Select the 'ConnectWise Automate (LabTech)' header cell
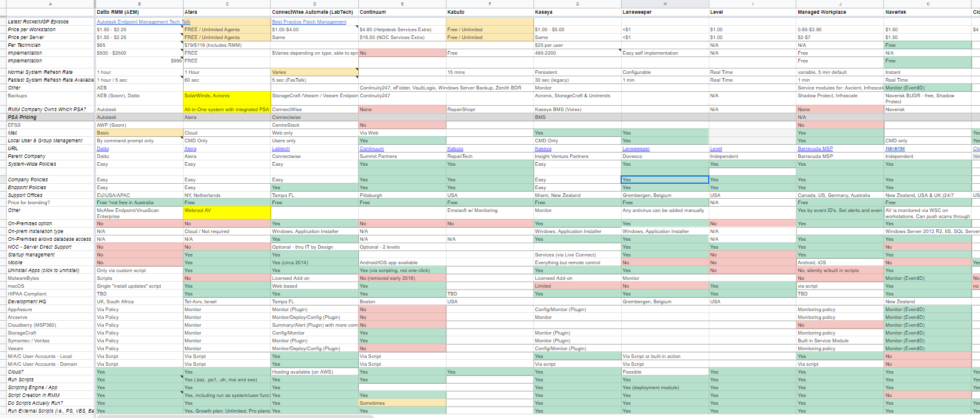The image size is (980, 418). pyautogui.click(x=314, y=12)
